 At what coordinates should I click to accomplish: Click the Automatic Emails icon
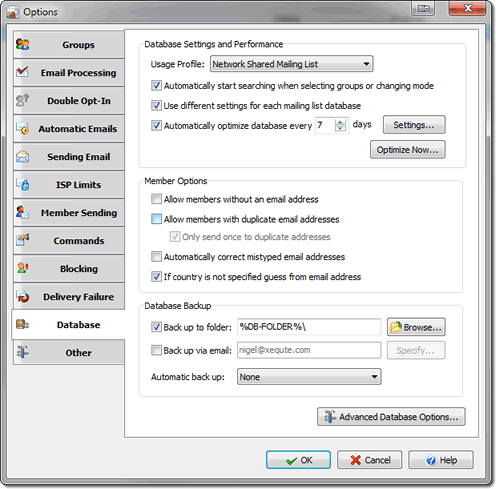[23, 128]
